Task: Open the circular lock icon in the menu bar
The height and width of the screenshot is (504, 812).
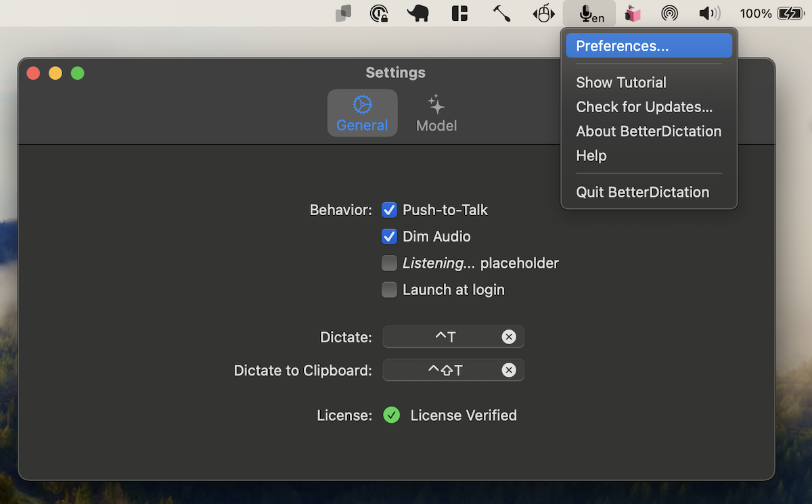Action: (379, 14)
